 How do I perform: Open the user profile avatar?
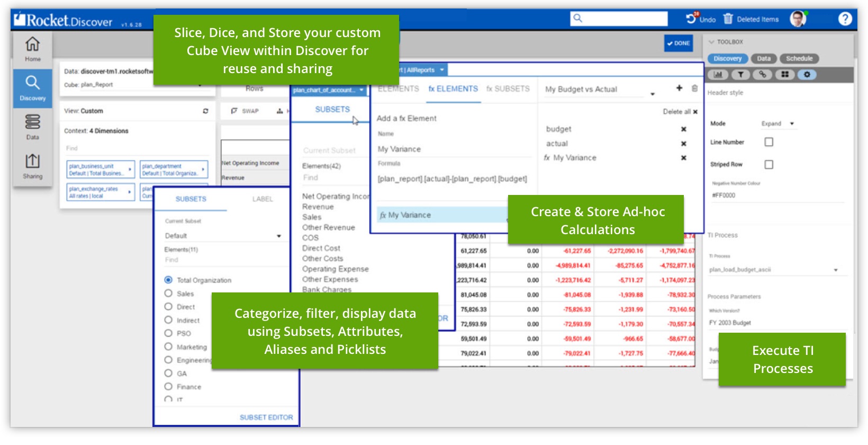click(x=798, y=19)
